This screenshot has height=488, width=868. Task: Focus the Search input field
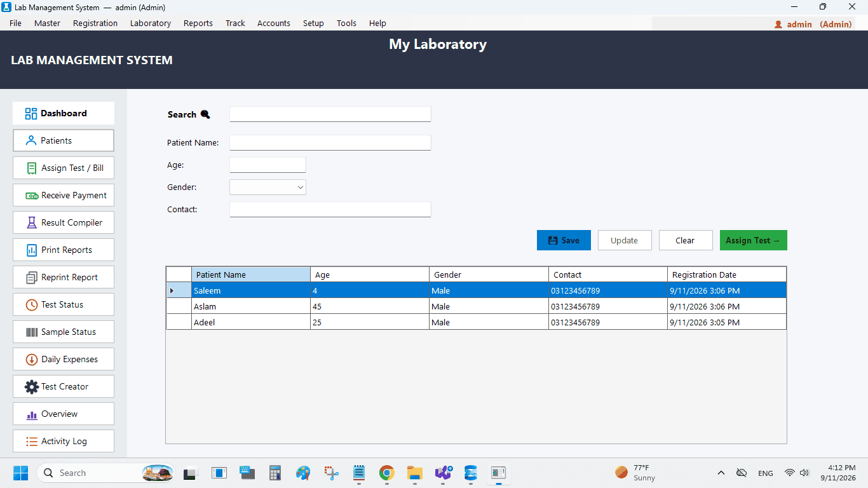click(330, 114)
